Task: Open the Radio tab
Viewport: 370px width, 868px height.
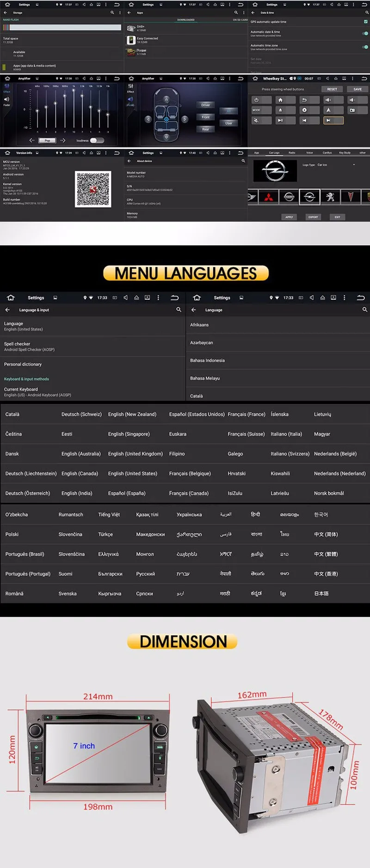Action: pos(292,153)
